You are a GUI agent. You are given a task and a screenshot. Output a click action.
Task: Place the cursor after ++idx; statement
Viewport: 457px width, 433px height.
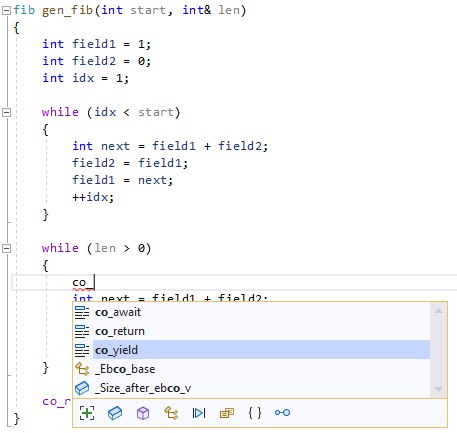tap(114, 197)
